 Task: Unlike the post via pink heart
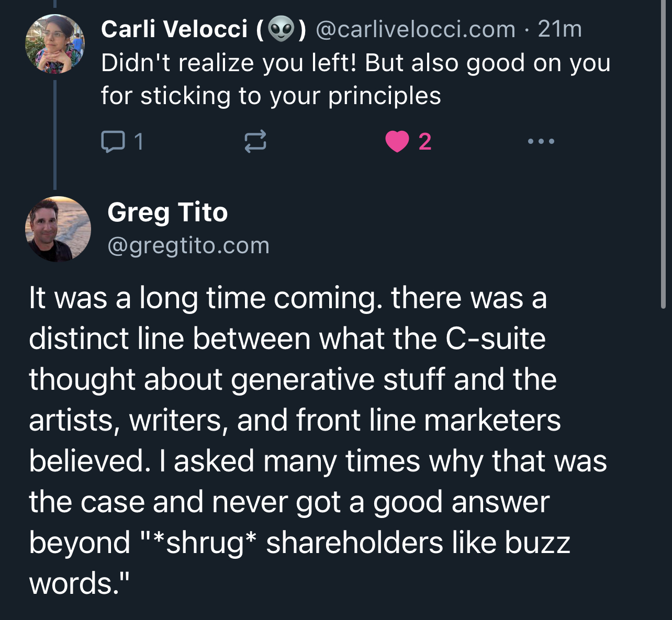[397, 141]
